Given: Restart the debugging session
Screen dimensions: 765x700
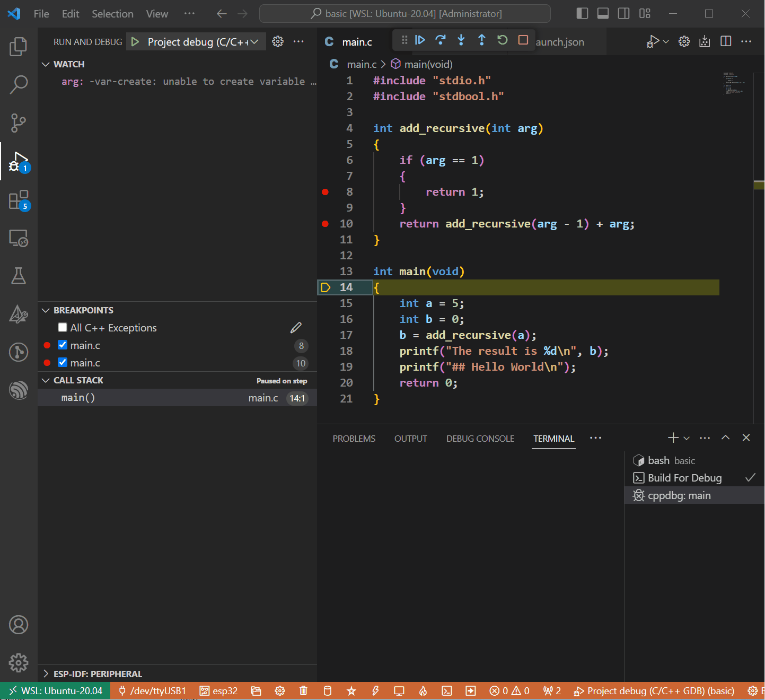Looking at the screenshot, I should click(502, 40).
